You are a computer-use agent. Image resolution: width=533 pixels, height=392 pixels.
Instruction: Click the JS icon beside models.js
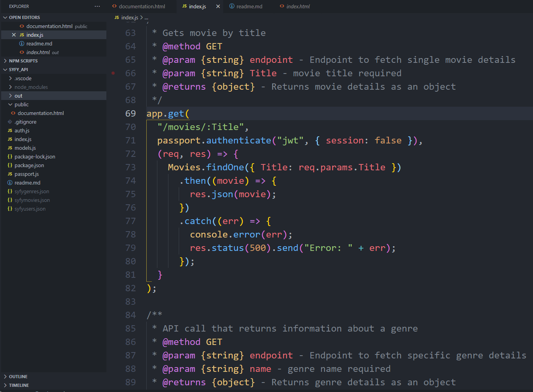pyautogui.click(x=10, y=148)
